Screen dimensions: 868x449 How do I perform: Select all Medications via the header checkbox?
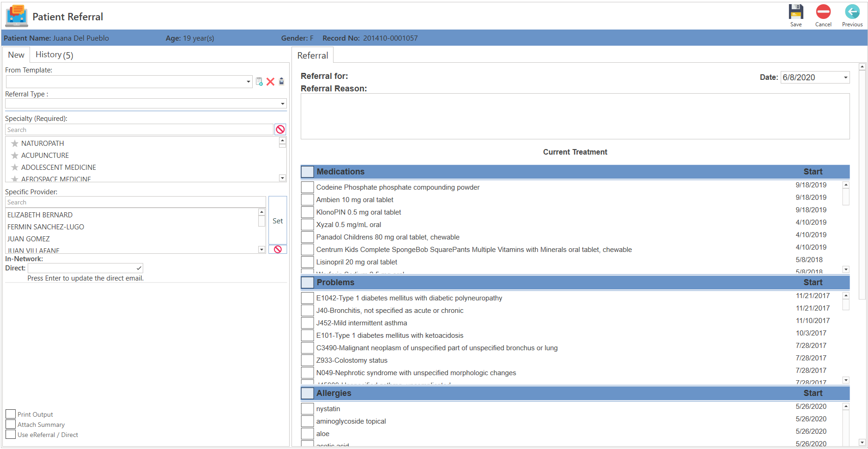(x=307, y=172)
